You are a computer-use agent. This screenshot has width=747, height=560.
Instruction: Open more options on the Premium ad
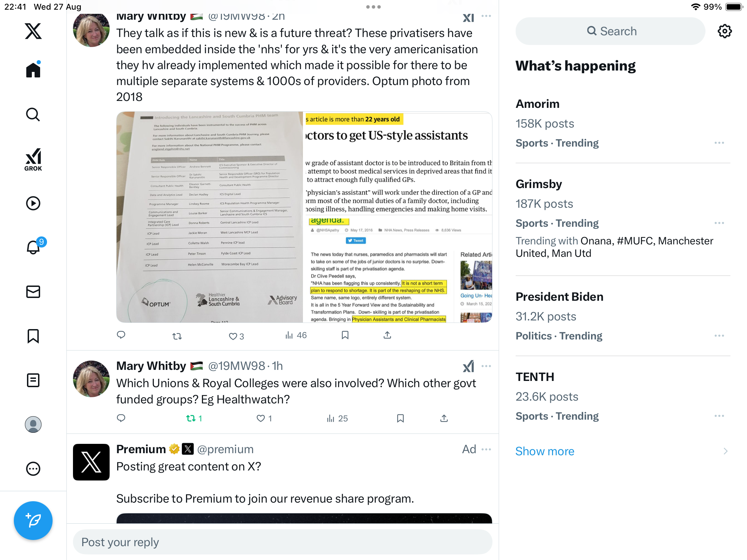tap(486, 449)
